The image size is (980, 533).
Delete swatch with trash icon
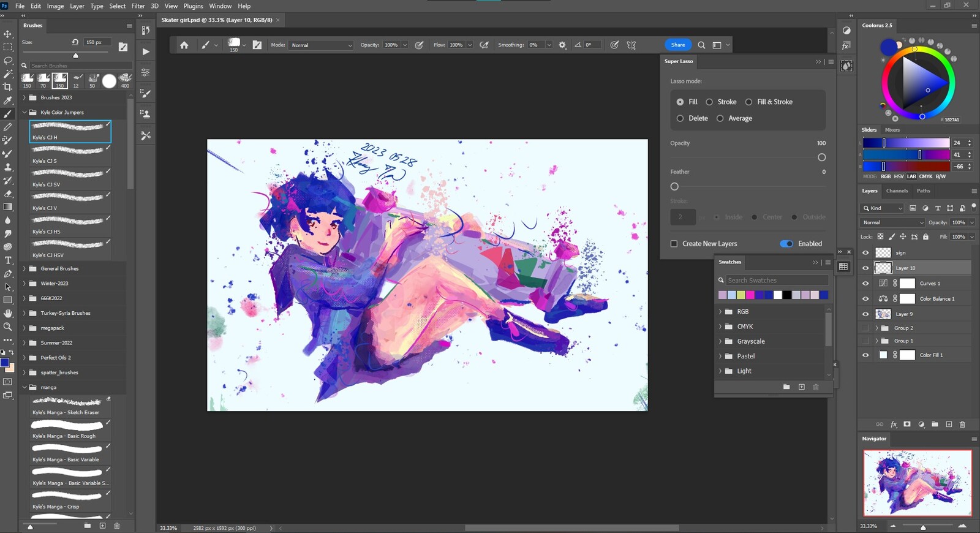[816, 387]
